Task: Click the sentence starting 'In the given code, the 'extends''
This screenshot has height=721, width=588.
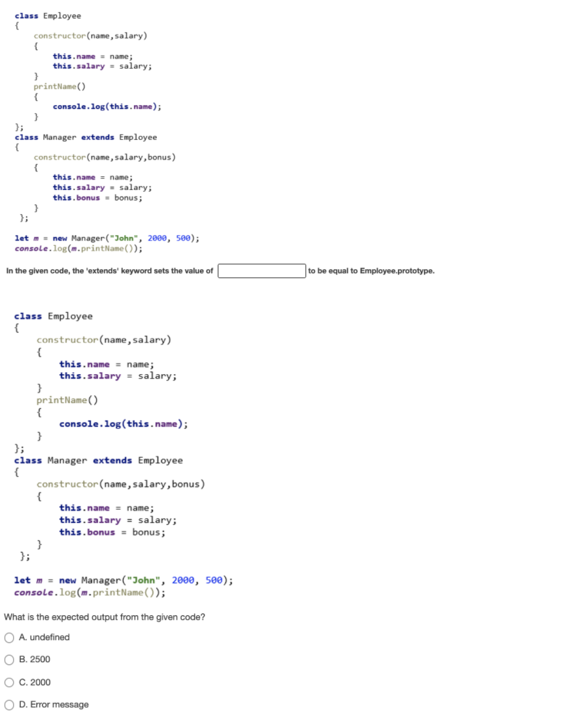Action: pyautogui.click(x=110, y=271)
